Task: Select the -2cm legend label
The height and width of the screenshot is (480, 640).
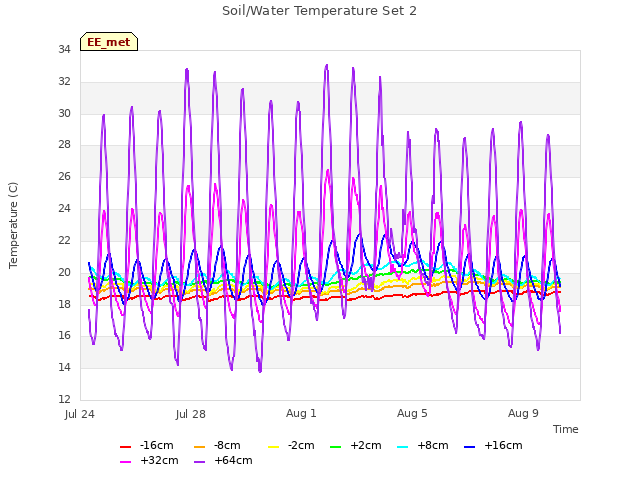Action: (301, 445)
